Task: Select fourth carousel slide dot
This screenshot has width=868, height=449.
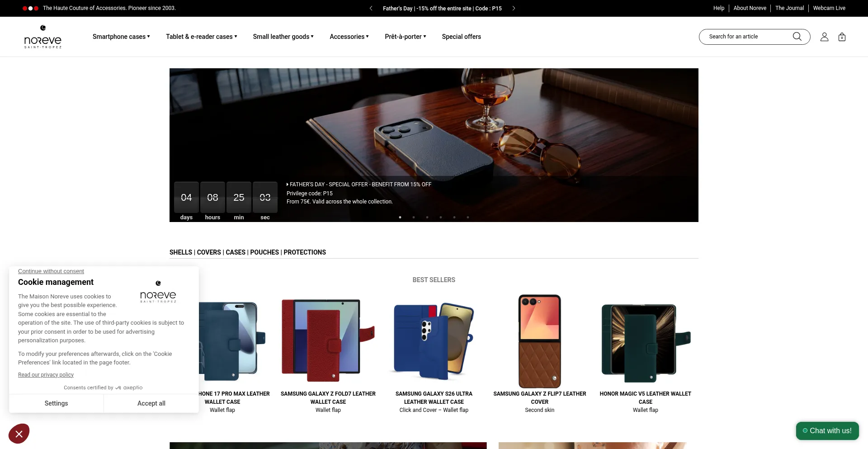Action: pyautogui.click(x=441, y=217)
